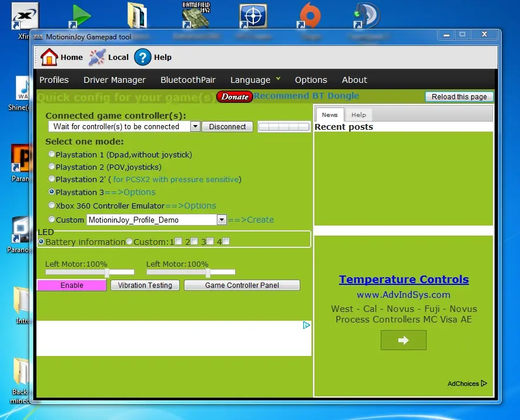Screen dimensions: 520x420
Task: Open the www.AdvIndSys.com link
Action: coord(404,295)
